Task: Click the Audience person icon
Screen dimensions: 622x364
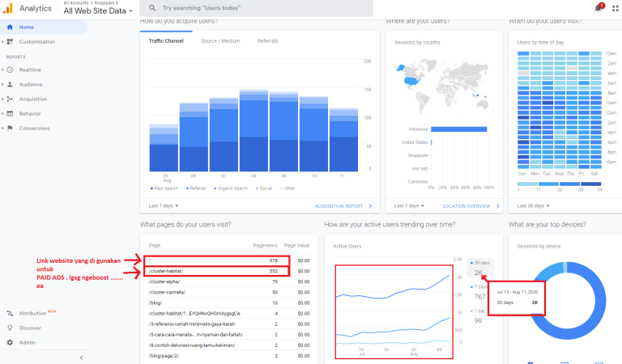Action: (x=10, y=84)
